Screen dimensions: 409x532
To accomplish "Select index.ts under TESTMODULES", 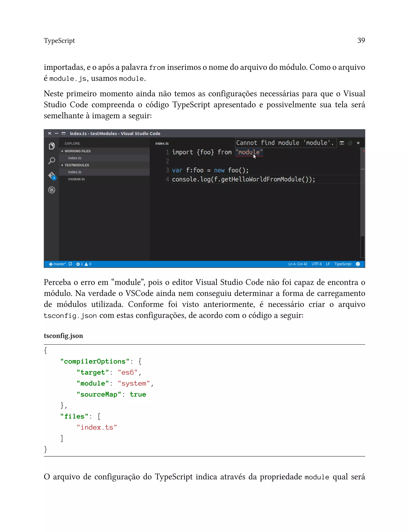I will click(104, 172).
